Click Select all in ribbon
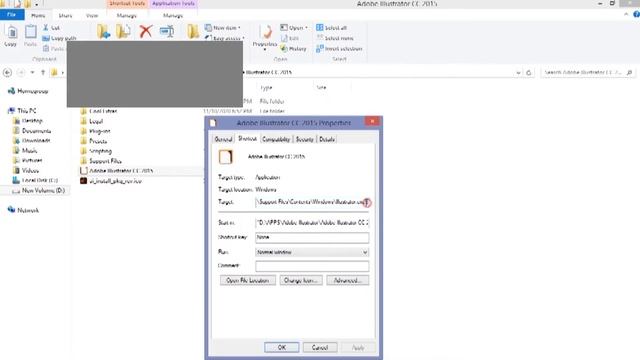Image resolution: width=640 pixels, height=360 pixels. point(331,28)
